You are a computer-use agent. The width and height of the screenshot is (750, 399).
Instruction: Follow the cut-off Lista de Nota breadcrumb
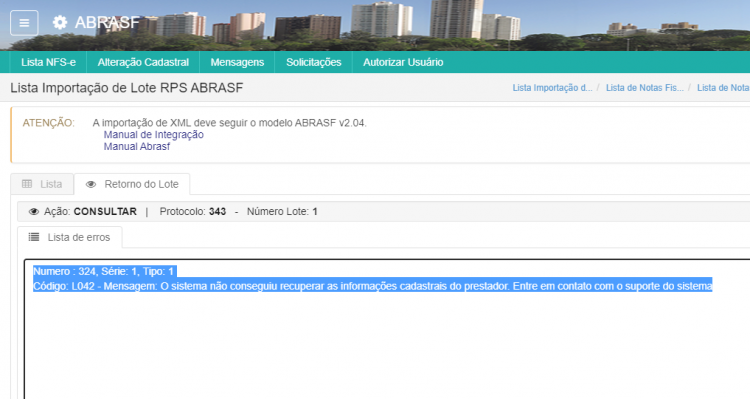click(x=723, y=88)
